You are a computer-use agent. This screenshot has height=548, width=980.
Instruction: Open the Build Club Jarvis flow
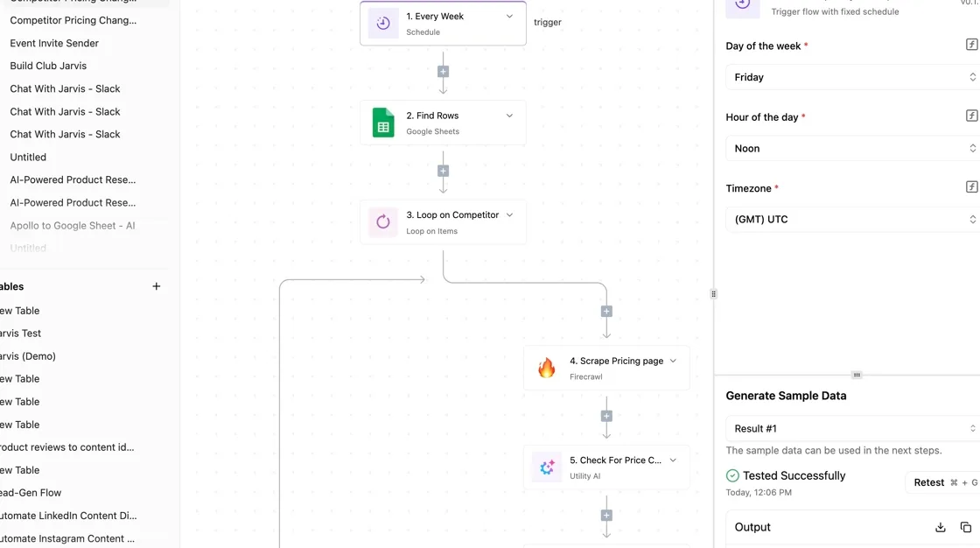[48, 66]
